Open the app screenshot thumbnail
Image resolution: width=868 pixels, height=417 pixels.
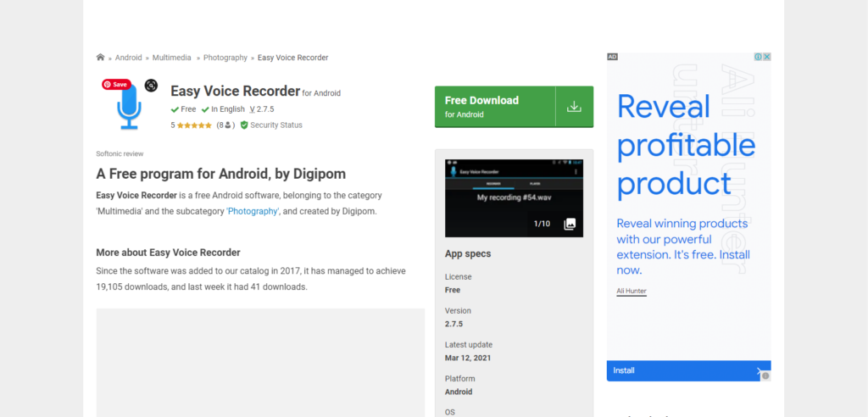tap(514, 198)
